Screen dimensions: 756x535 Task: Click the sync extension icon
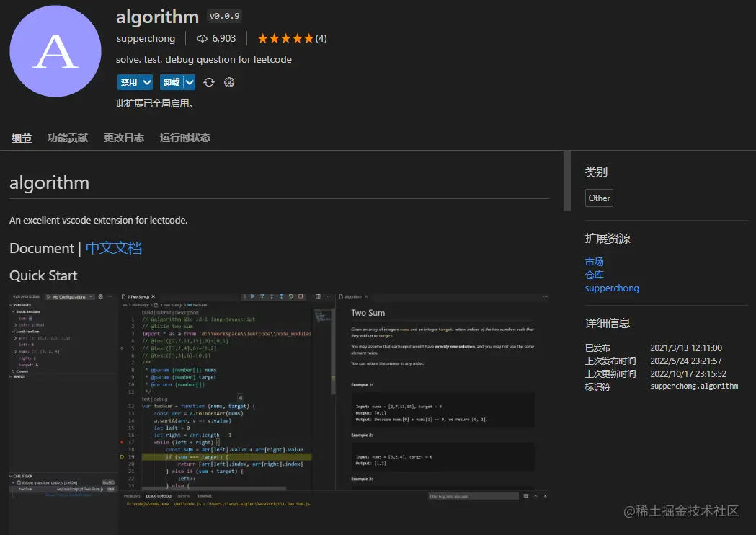tap(209, 82)
